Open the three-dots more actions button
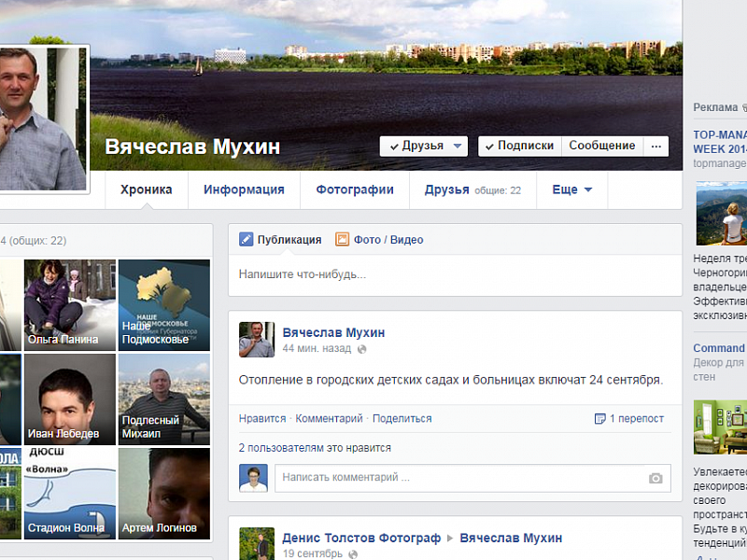The image size is (747, 560). point(656,147)
